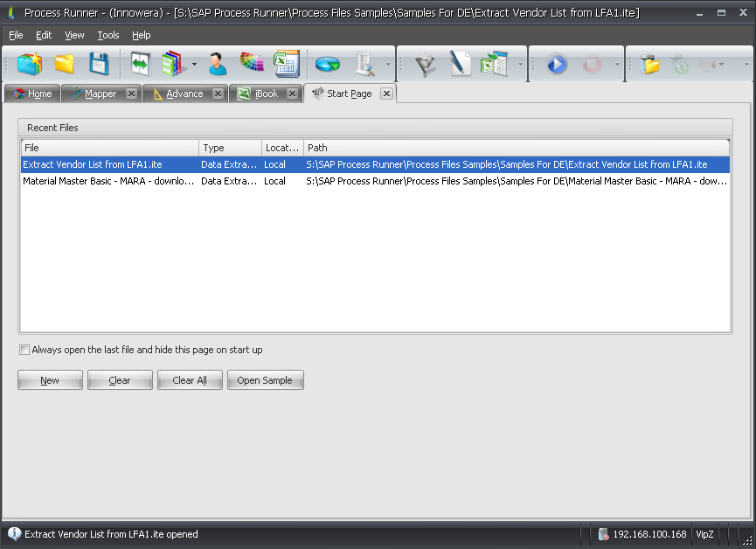
Task: Expand the dropdown arrow beside books icon
Action: click(x=194, y=65)
